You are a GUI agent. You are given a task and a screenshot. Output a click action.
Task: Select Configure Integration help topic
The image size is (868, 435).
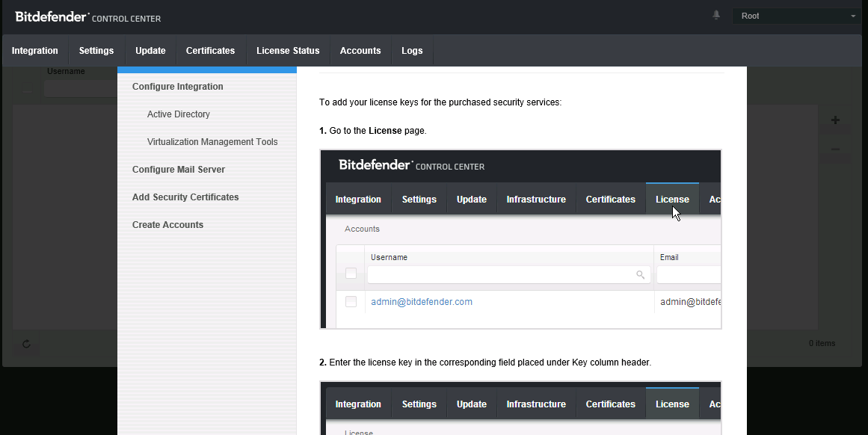click(178, 87)
